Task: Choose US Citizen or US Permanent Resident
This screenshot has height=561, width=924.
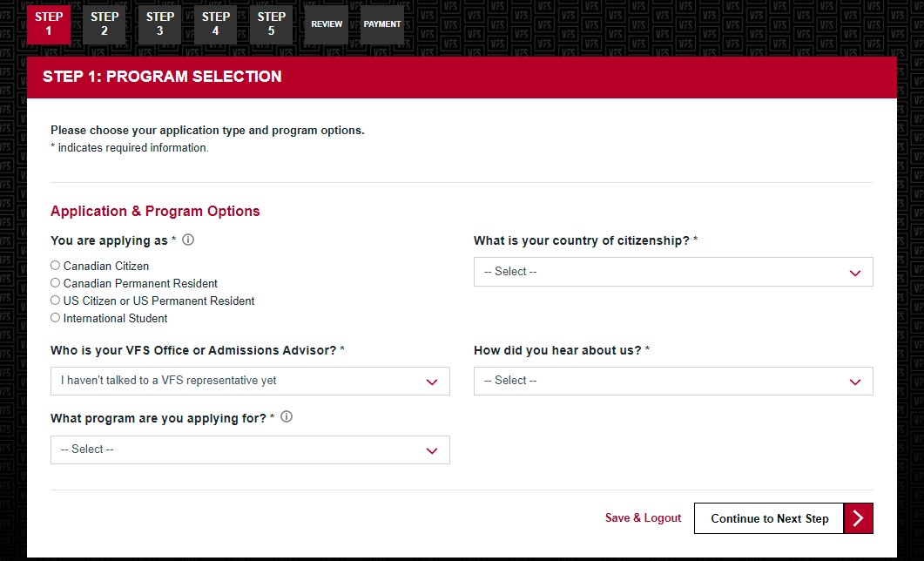Action: pyautogui.click(x=56, y=301)
